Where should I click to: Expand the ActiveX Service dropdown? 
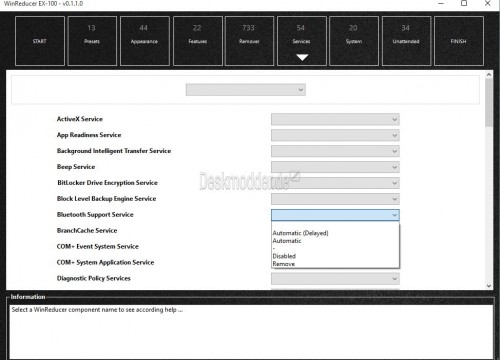[x=335, y=119]
